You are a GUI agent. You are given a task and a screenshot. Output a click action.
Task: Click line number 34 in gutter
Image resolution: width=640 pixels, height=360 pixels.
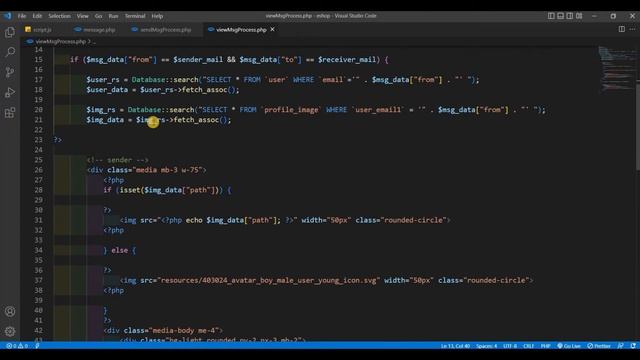[x=38, y=250]
